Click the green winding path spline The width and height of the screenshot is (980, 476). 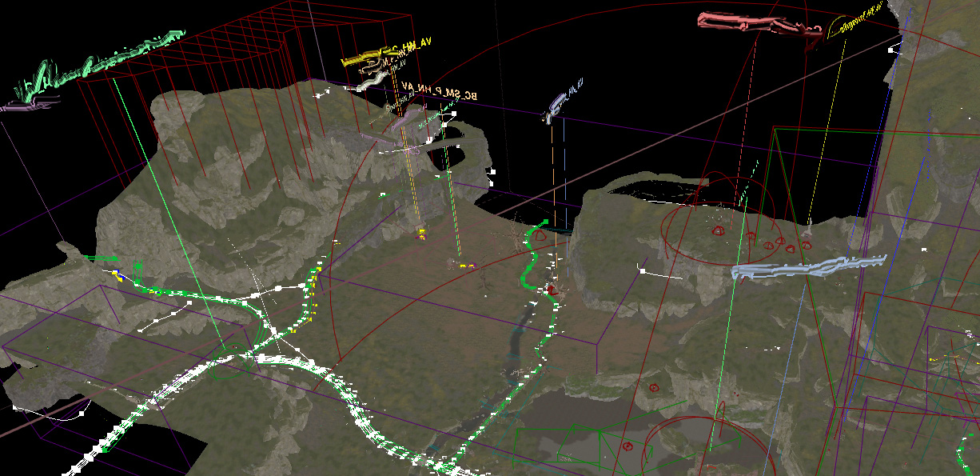[531, 256]
